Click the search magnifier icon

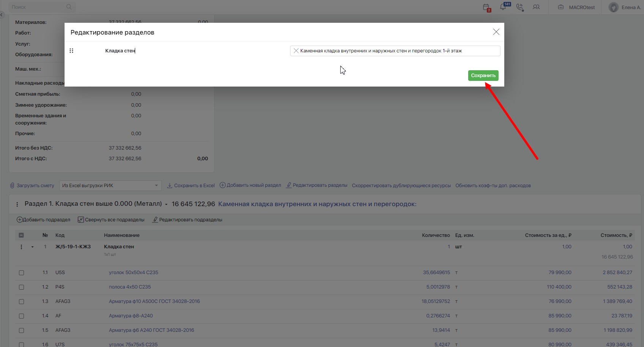point(69,7)
